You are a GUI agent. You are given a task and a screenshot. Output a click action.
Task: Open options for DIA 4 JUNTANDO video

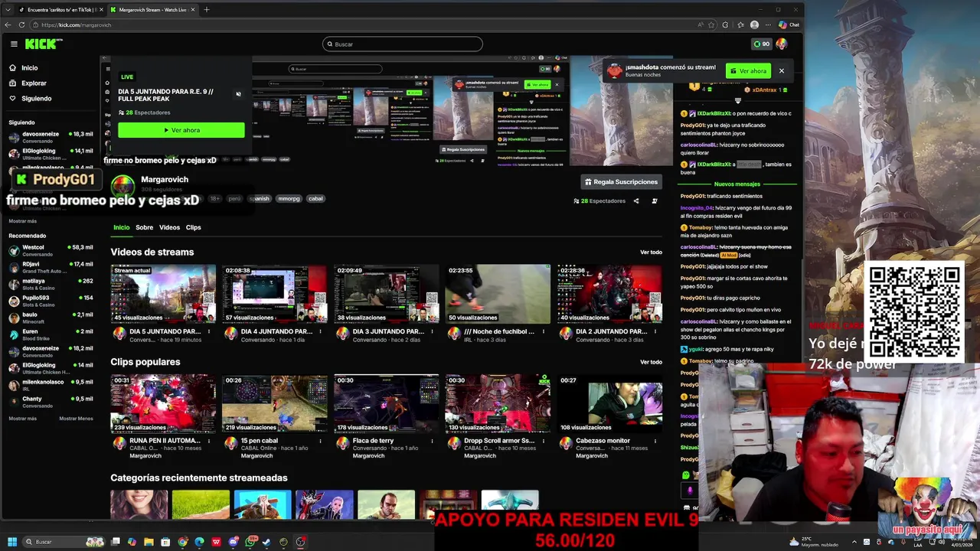click(x=321, y=332)
